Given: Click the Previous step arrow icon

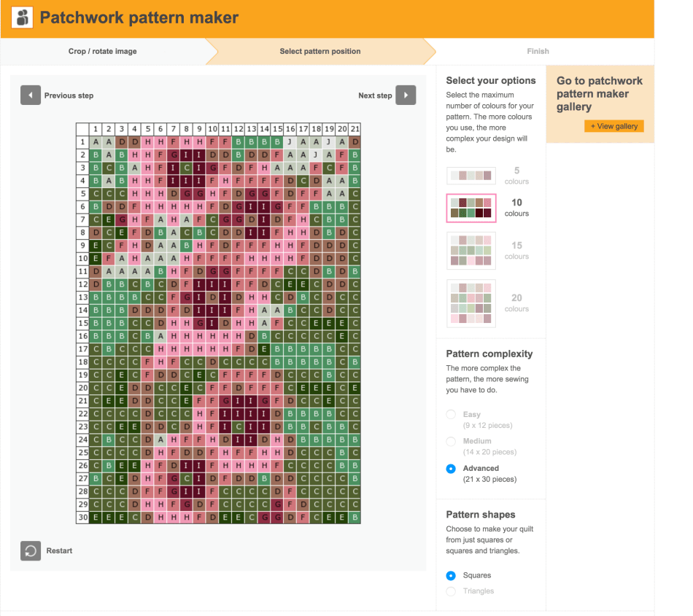Looking at the screenshot, I should pyautogui.click(x=30, y=95).
